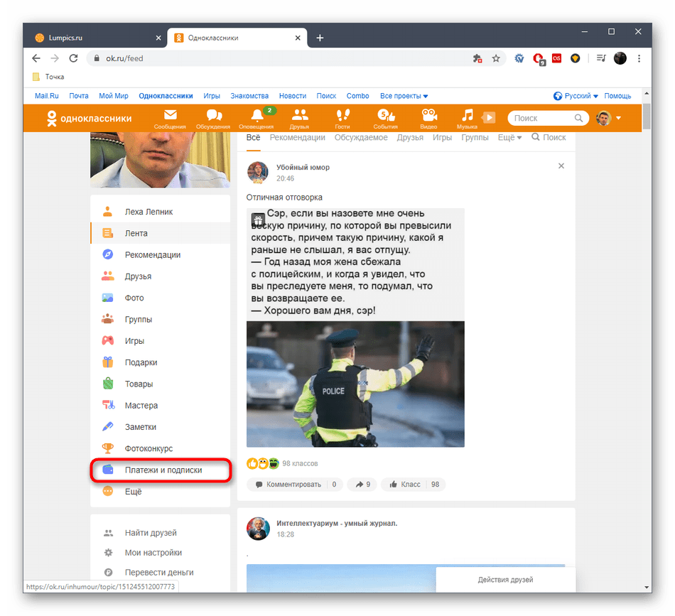Open the Друзья icon in orange toolbar
675x616 pixels.
pos(300,119)
